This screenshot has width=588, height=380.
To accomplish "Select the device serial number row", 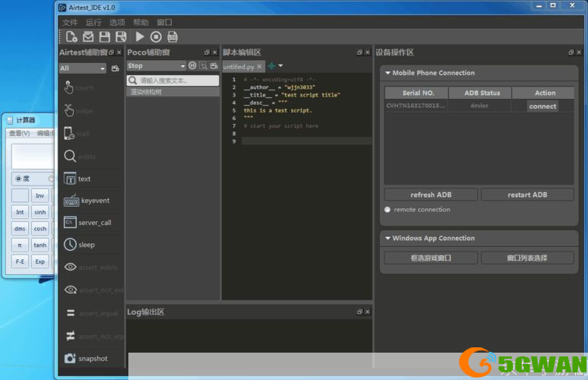I will coord(479,106).
